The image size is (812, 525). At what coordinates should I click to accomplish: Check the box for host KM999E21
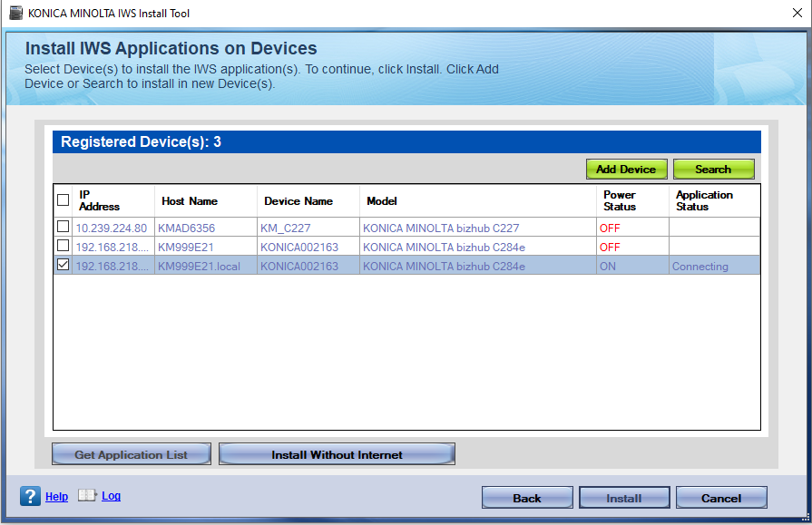coord(63,246)
